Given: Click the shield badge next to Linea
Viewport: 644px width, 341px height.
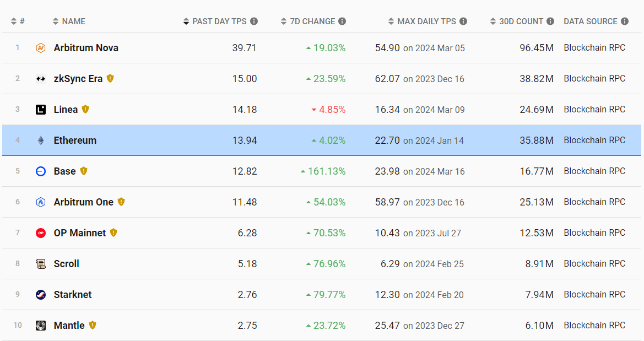Looking at the screenshot, I should [x=85, y=109].
